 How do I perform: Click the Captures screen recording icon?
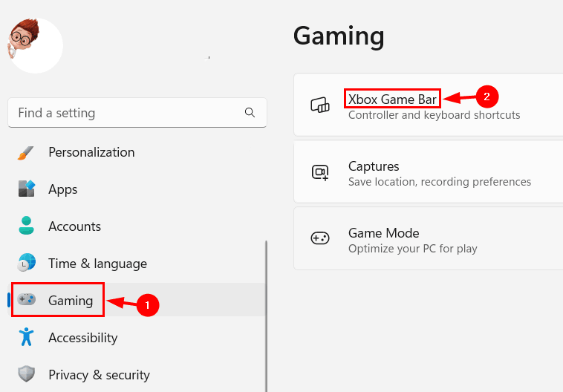(320, 172)
